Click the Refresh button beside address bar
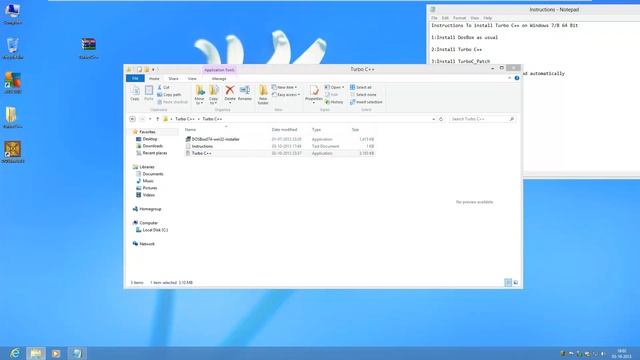This screenshot has height=360, width=640. (441, 119)
